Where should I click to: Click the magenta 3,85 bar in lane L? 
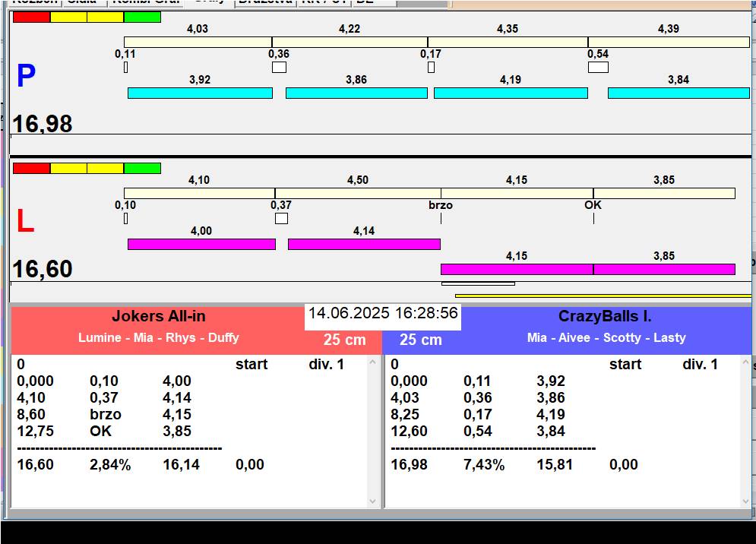click(663, 269)
